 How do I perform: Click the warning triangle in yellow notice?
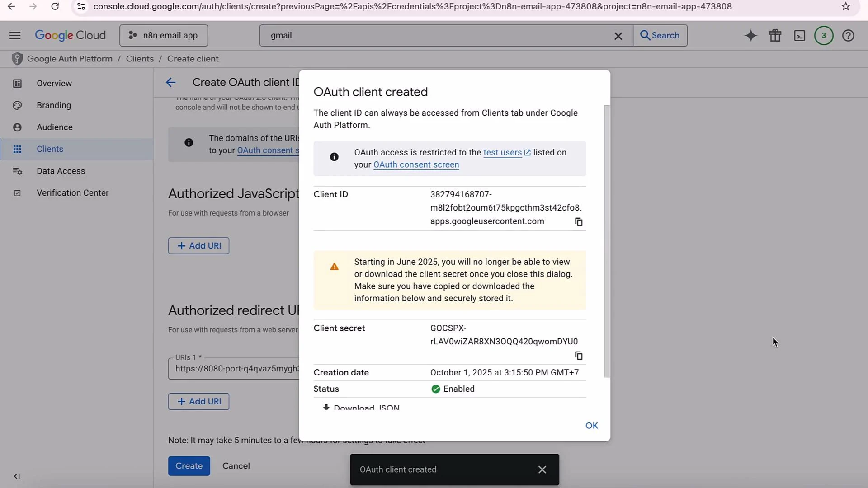pos(334,267)
